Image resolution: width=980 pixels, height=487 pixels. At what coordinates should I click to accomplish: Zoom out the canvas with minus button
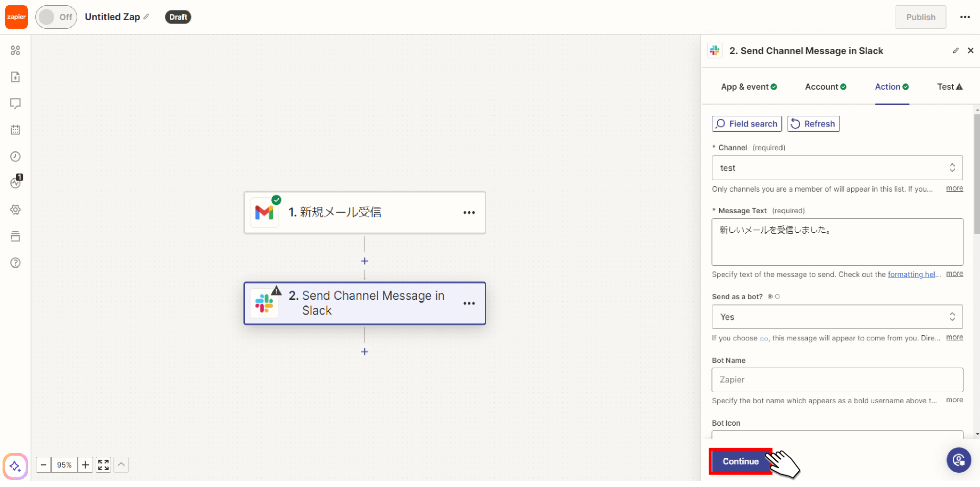(44, 465)
